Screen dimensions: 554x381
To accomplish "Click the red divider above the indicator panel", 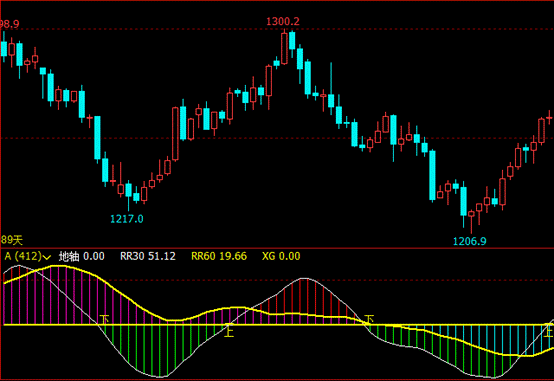I will (277, 248).
